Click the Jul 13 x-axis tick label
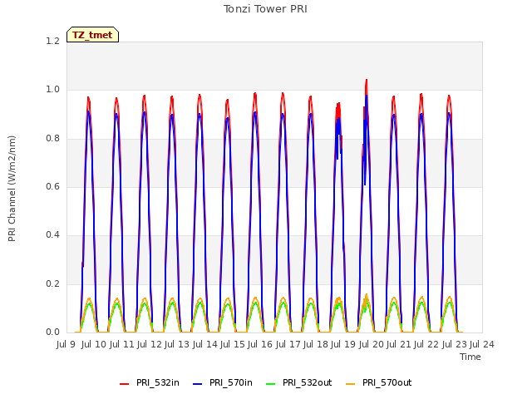 176,344
